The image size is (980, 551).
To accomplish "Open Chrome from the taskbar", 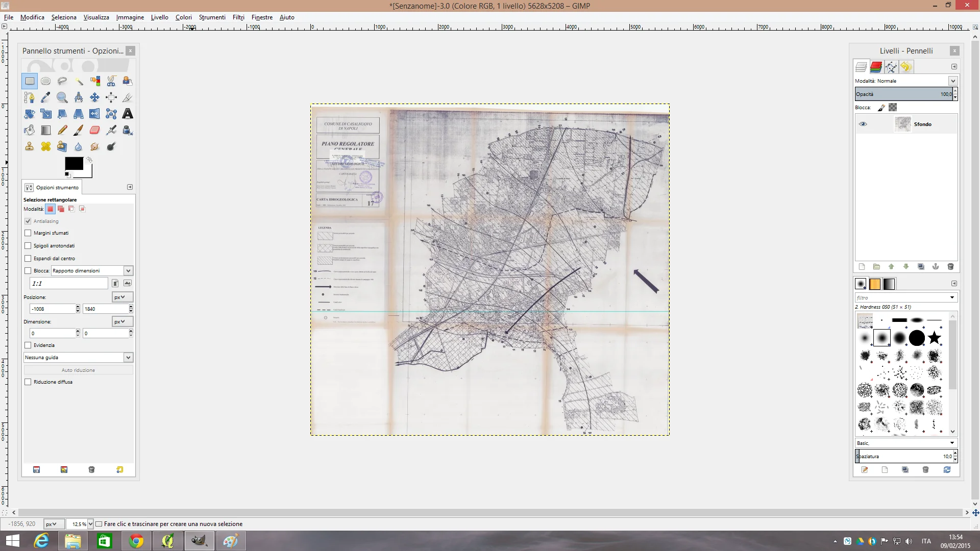I will [x=136, y=541].
